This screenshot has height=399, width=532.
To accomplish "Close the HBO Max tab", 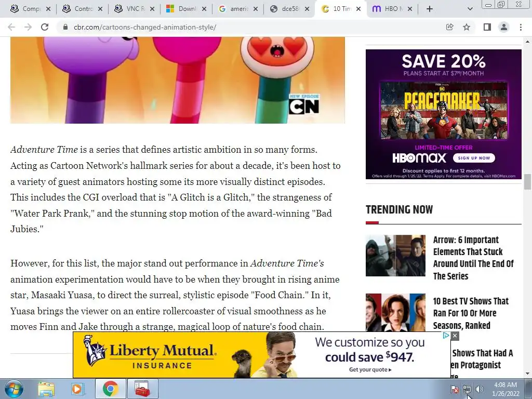I will click(410, 9).
